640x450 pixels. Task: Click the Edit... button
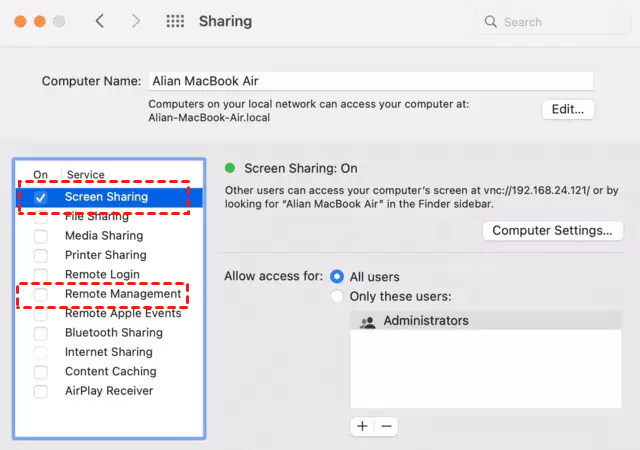(568, 109)
